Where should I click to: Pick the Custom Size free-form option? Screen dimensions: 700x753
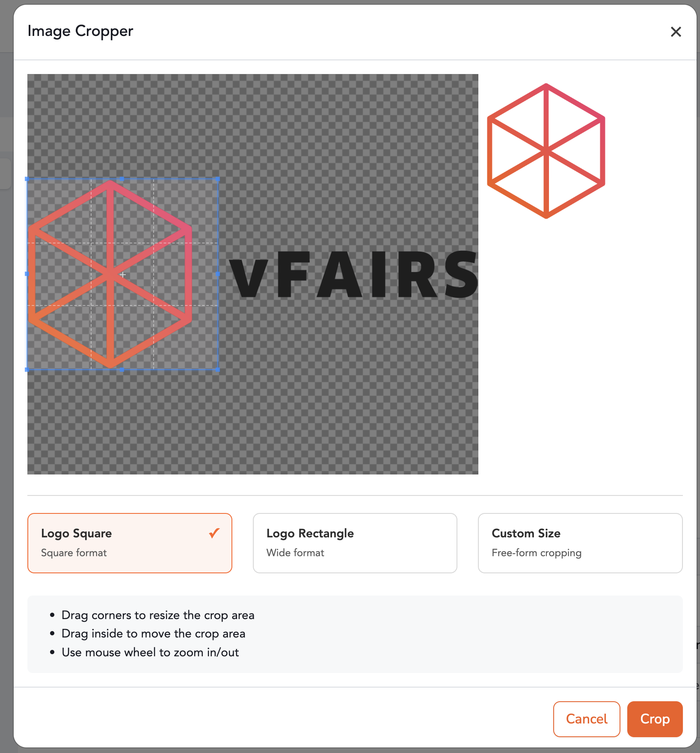[x=580, y=543]
